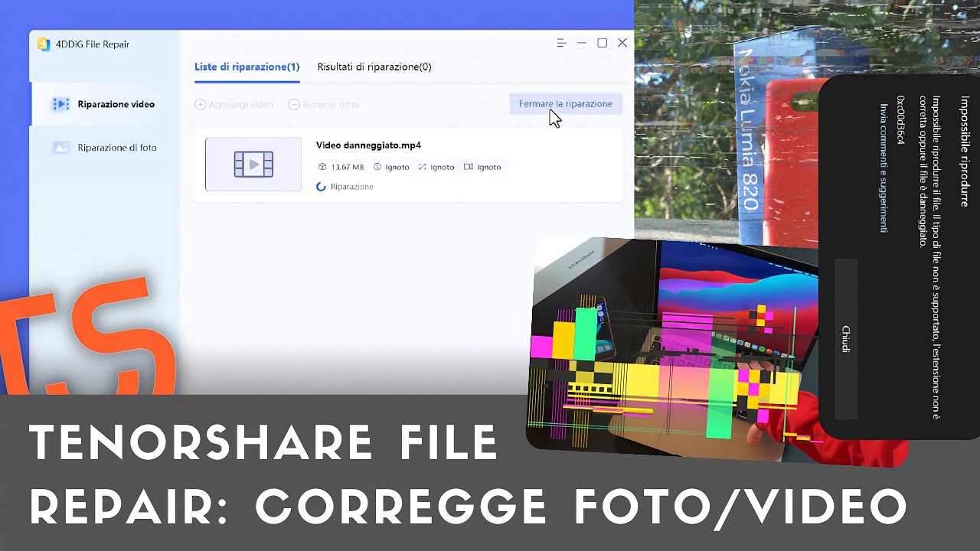Click Chiudi in the error dialog
The height and width of the screenshot is (551, 980).
(x=846, y=339)
